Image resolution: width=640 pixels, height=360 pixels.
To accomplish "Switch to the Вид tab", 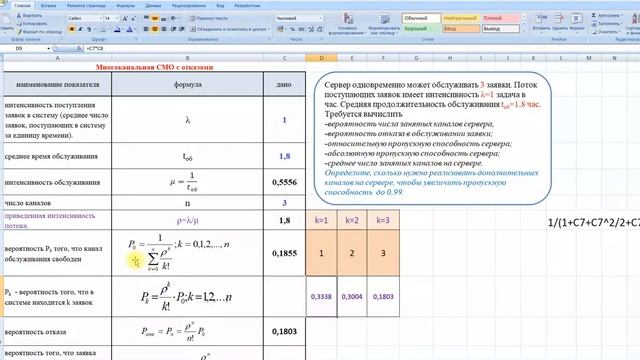I will [x=220, y=6].
